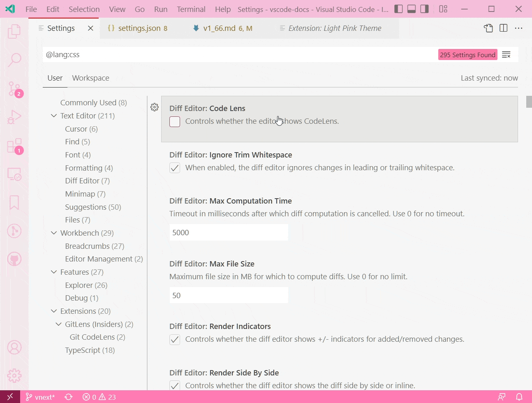Click the remote window indicator in status bar
This screenshot has height=403, width=532.
[10, 397]
